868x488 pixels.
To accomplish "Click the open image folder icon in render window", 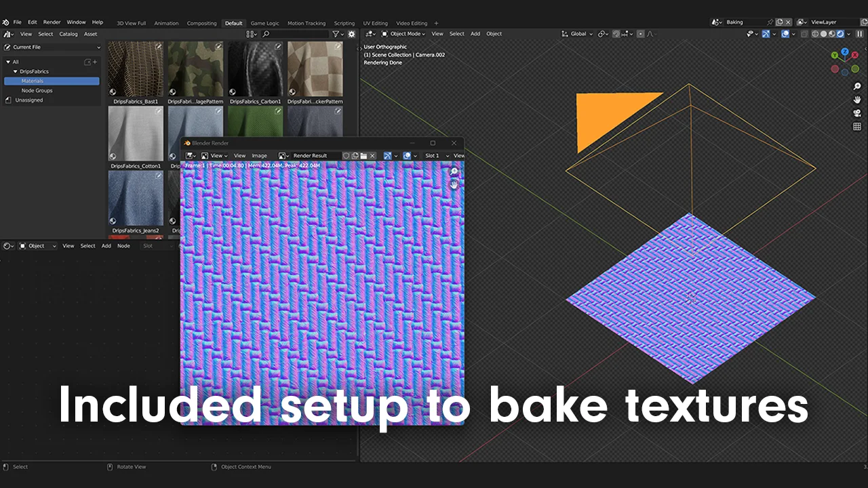I will coord(364,156).
